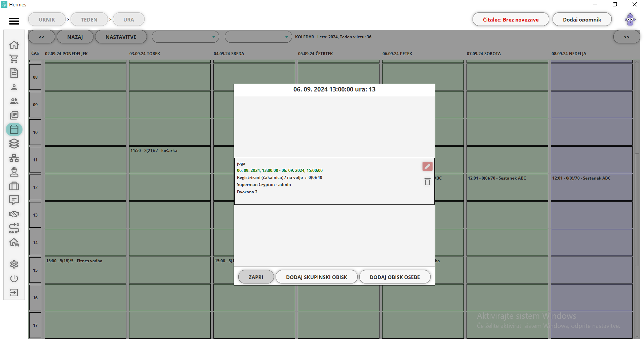This screenshot has width=644, height=345.
Task: Open the document sidebar icon
Action: pos(14,73)
